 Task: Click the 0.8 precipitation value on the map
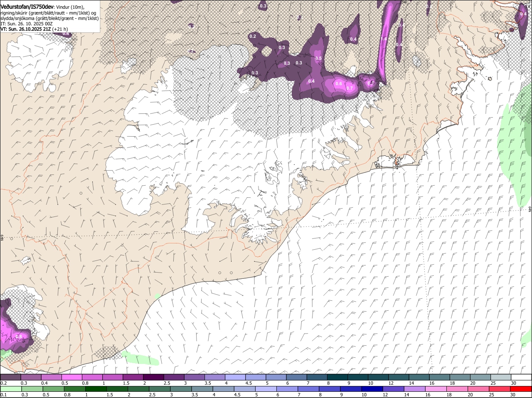point(19,337)
